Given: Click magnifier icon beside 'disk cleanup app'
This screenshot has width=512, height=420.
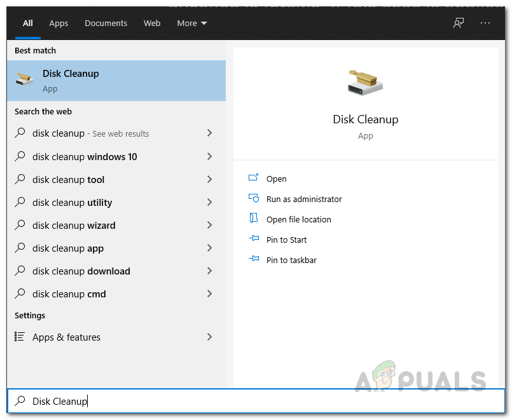Looking at the screenshot, I should click(20, 248).
